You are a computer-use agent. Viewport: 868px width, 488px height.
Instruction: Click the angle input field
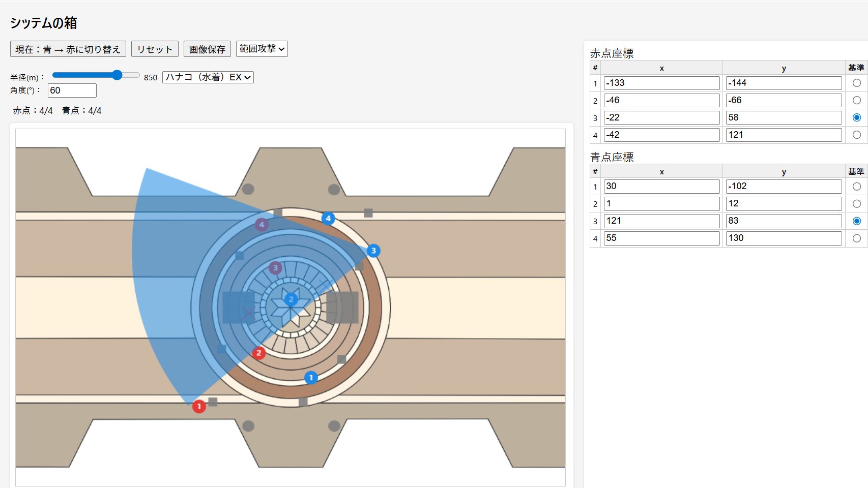coord(72,90)
